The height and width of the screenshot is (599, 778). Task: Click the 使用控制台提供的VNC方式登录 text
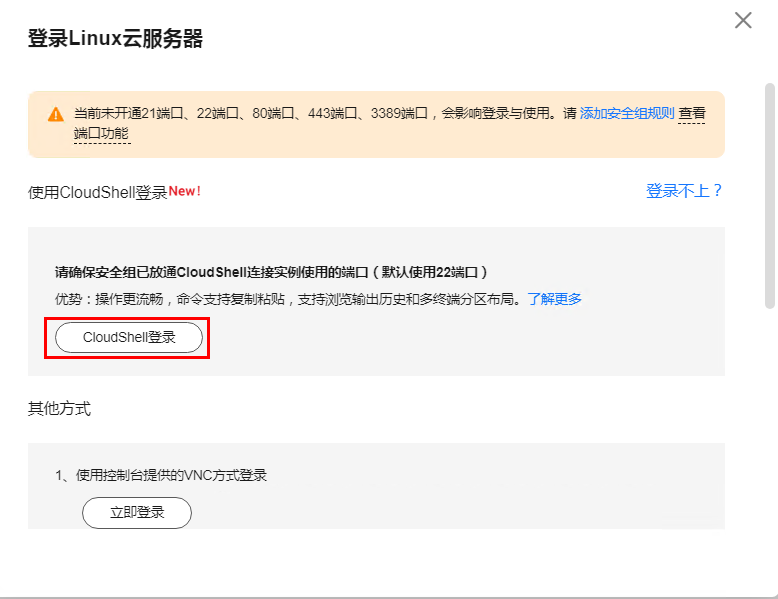point(171,475)
